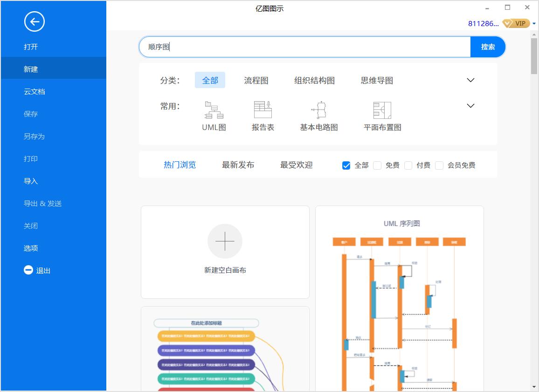The width and height of the screenshot is (539, 392).
Task: Open the 平面布置图 template icon
Action: (382, 110)
